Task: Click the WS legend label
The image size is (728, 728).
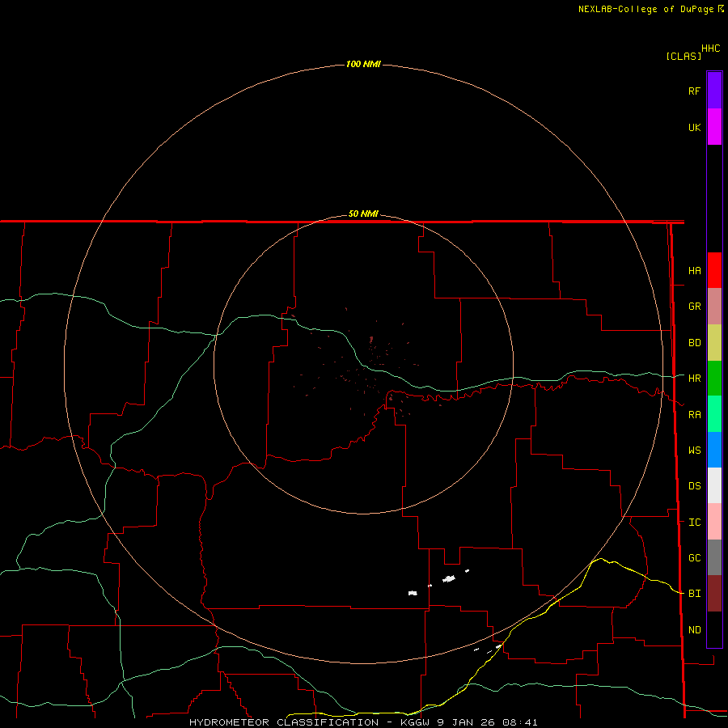Action: [x=694, y=451]
